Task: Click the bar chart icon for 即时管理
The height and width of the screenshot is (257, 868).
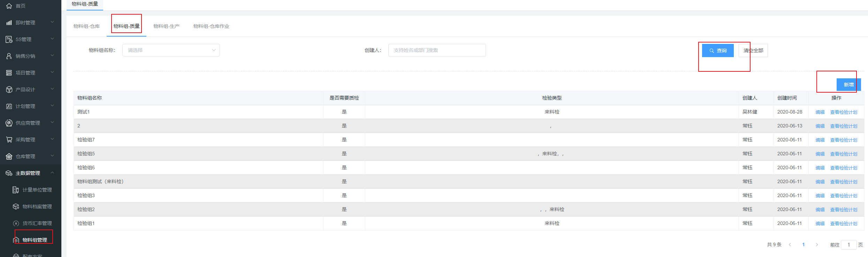Action: 9,23
